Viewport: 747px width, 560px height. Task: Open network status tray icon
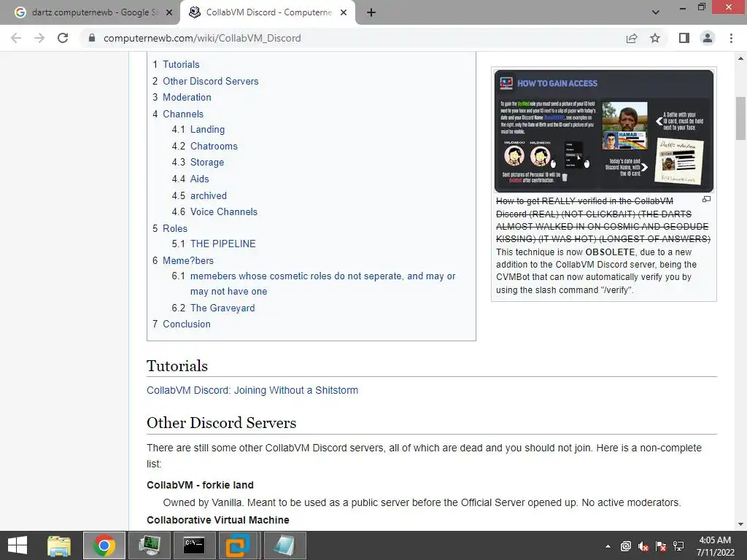pos(678,546)
